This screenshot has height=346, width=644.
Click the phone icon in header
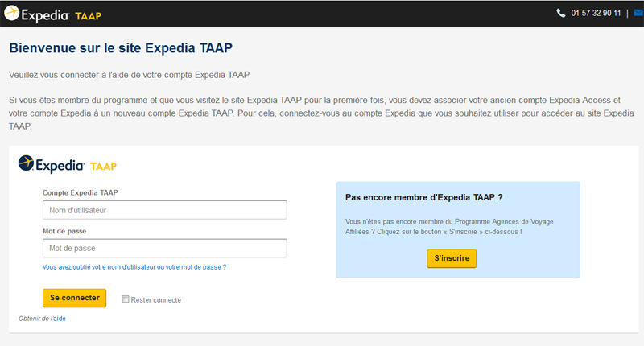pyautogui.click(x=560, y=13)
